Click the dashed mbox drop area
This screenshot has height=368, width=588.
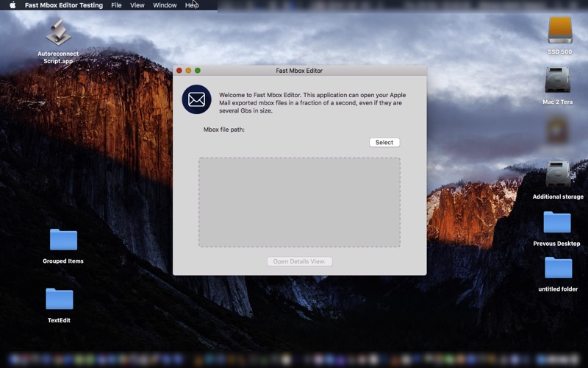299,202
